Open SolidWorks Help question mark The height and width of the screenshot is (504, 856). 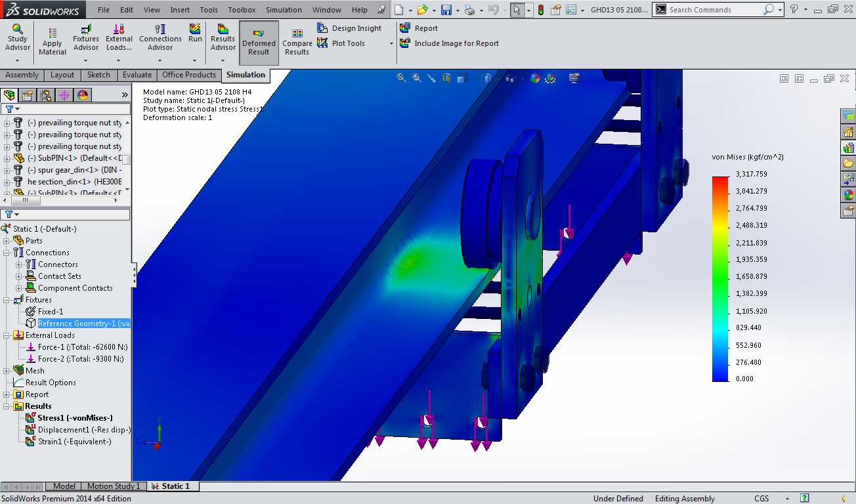[x=794, y=10]
